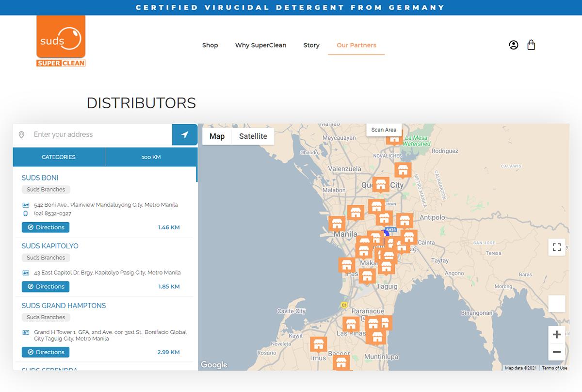The image size is (582, 392).
Task: Click the Enter your address field
Action: 100,134
